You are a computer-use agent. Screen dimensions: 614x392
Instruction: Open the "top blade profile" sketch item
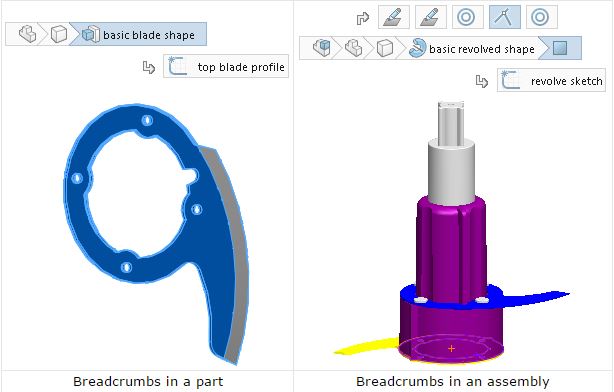point(226,66)
